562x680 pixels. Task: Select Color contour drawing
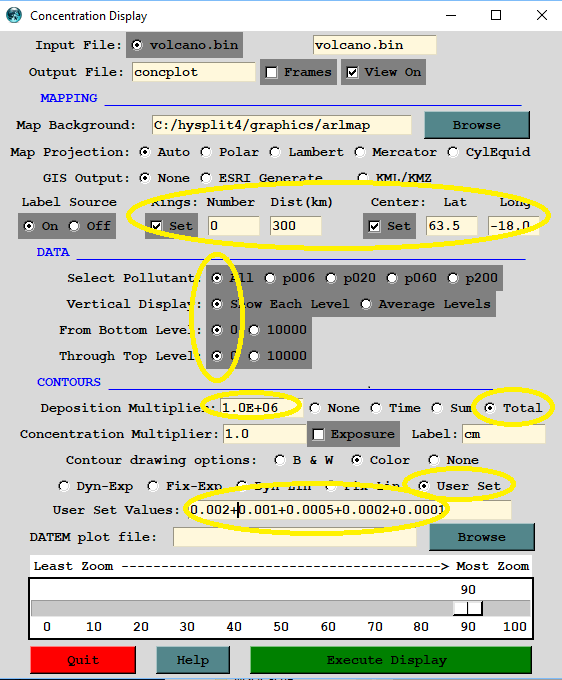(357, 460)
